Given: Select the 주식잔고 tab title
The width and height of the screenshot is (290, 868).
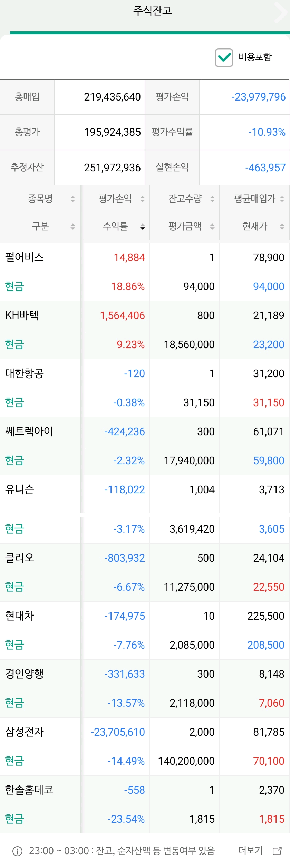Looking at the screenshot, I should click(152, 11).
